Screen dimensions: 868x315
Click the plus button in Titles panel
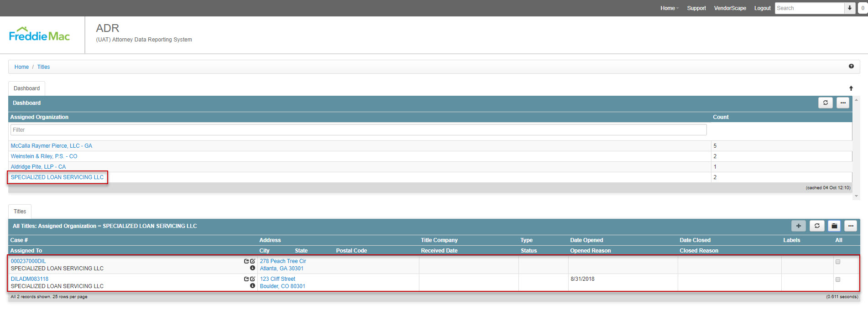[799, 226]
